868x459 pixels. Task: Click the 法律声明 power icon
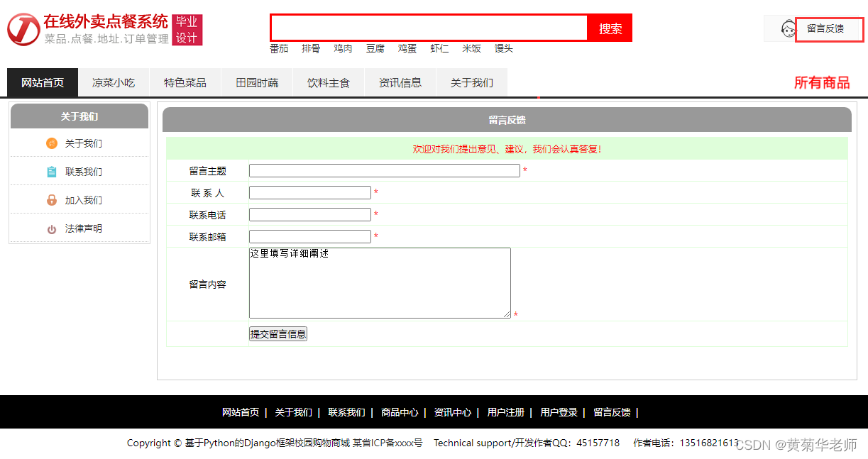52,229
